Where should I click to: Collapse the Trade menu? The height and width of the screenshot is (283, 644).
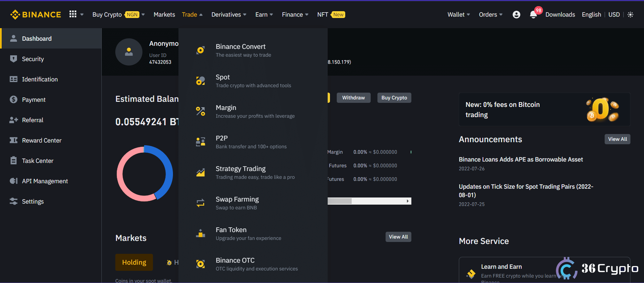(x=192, y=15)
